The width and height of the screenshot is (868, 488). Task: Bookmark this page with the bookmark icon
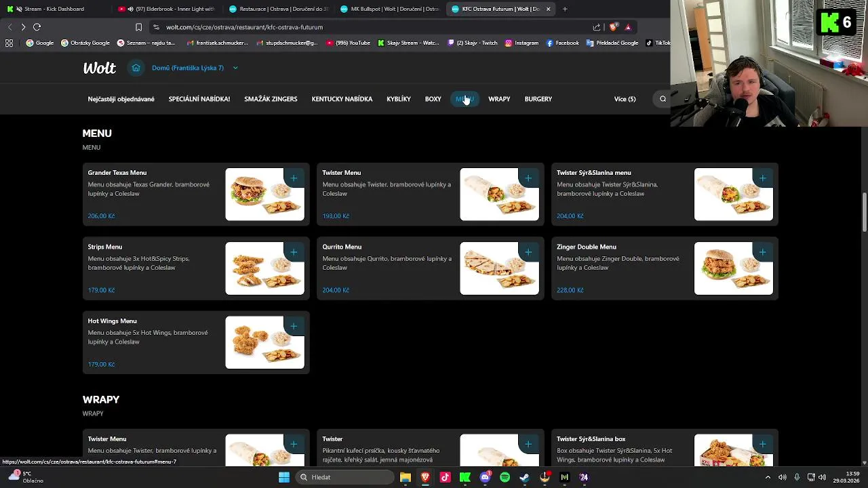(x=138, y=27)
